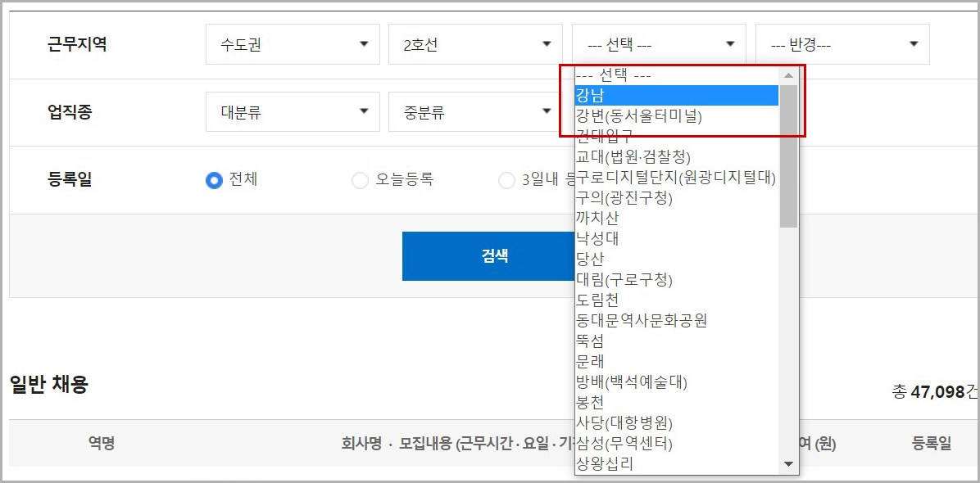This screenshot has width=980, height=483.
Task: Choose 삼성(무역센터) from the list
Action: 677,443
